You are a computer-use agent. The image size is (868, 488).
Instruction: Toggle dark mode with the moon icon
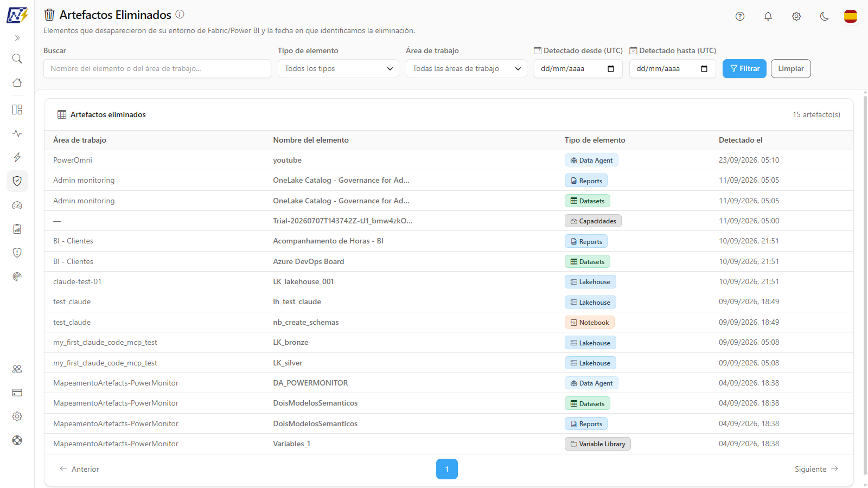tap(825, 16)
